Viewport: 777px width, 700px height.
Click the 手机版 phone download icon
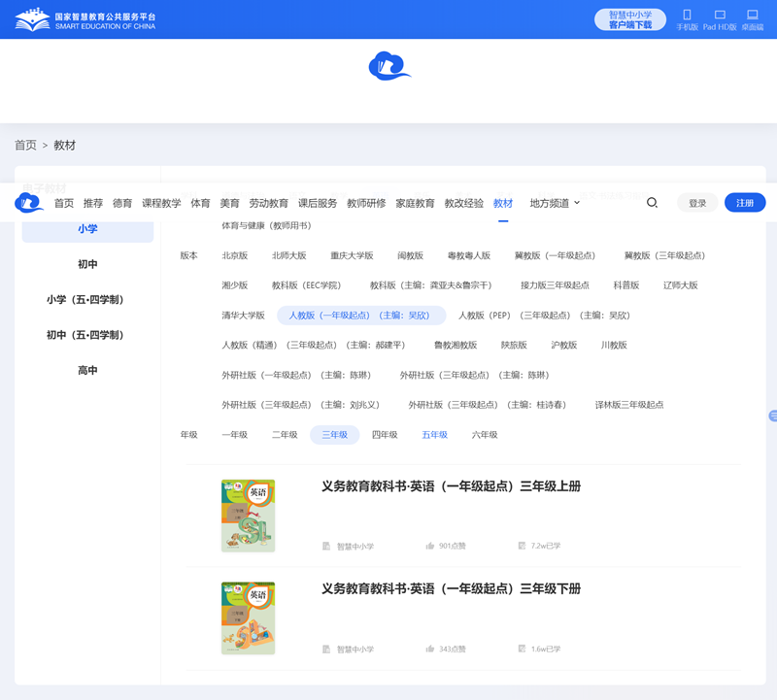point(688,15)
